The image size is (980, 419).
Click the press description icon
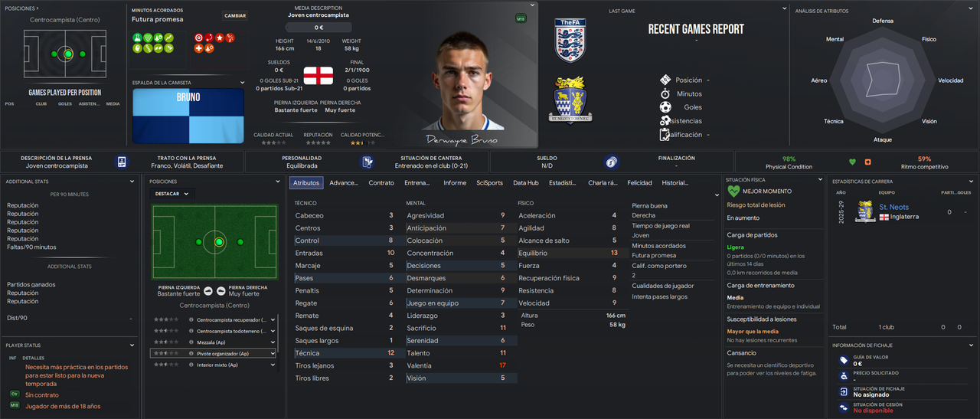[x=122, y=162]
